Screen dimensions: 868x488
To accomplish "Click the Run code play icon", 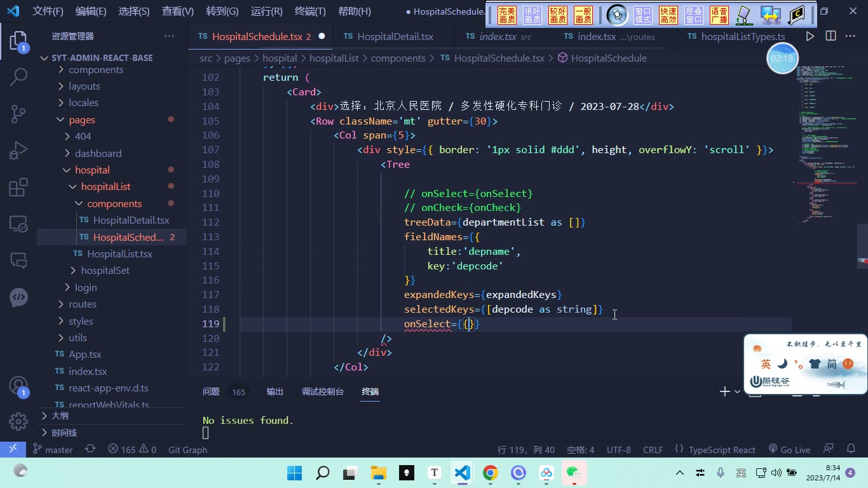I will [x=810, y=36].
